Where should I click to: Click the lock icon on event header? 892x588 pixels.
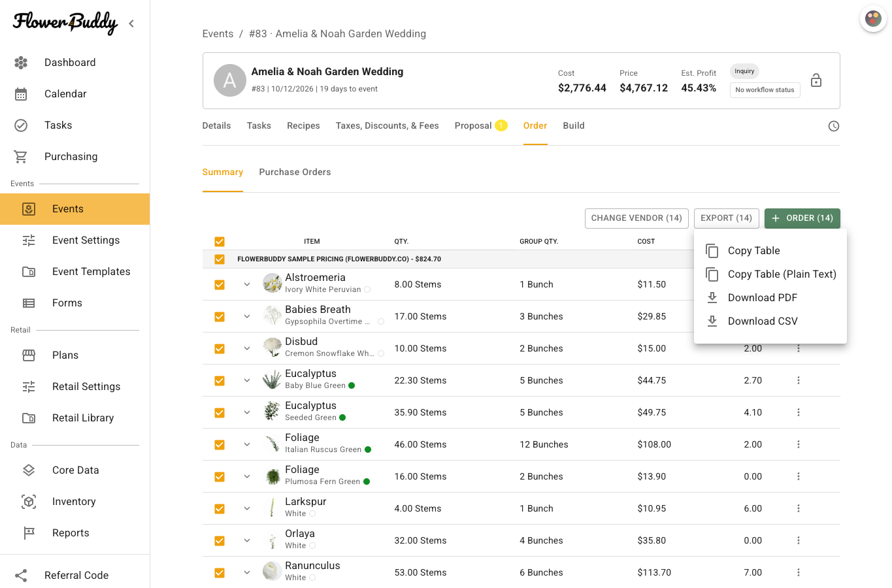coord(816,80)
